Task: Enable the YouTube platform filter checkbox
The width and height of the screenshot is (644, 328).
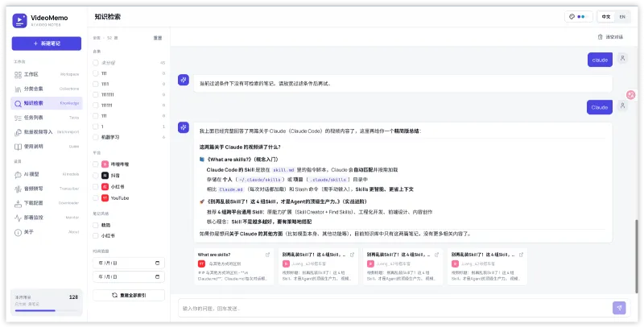Action: pyautogui.click(x=96, y=198)
